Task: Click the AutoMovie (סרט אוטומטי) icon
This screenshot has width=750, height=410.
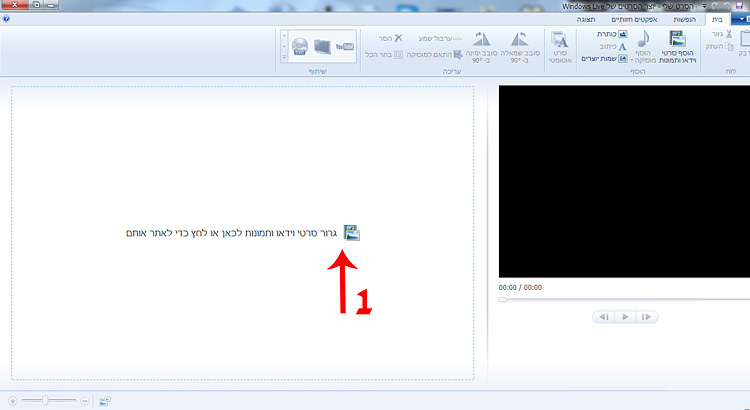Action: [558, 47]
